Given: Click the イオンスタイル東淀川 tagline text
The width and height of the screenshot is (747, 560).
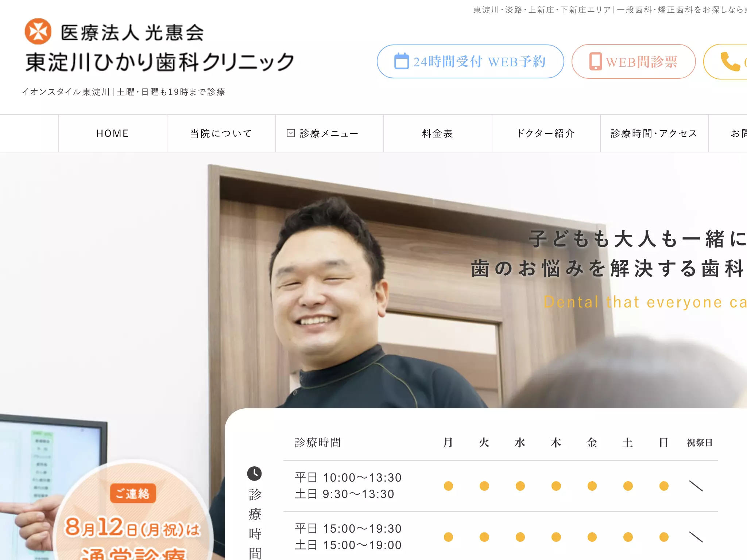Looking at the screenshot, I should tap(124, 92).
